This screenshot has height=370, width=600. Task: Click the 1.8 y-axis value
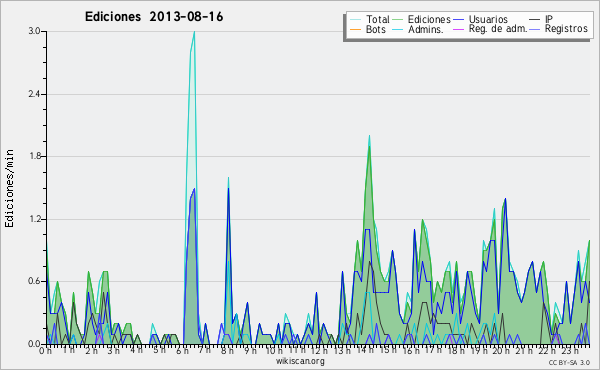(34, 156)
